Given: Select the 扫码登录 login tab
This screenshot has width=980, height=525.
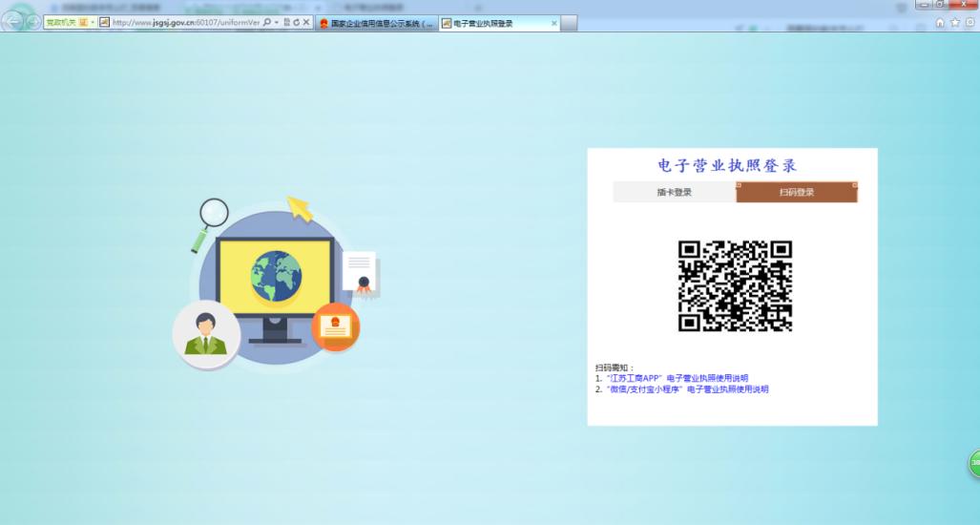Looking at the screenshot, I should tap(797, 193).
